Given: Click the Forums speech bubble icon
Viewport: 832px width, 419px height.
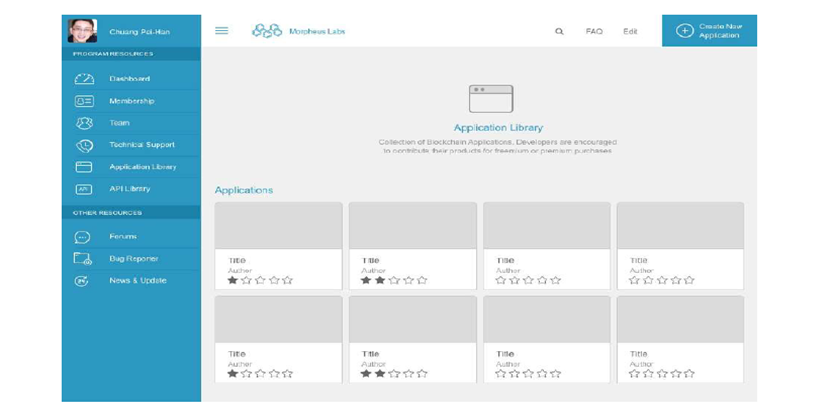Looking at the screenshot, I should click(82, 237).
